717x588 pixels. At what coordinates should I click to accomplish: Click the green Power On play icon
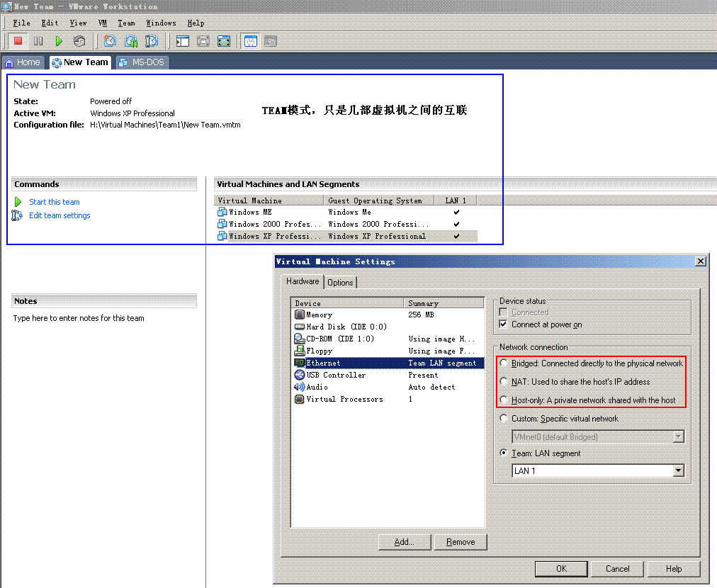point(59,41)
